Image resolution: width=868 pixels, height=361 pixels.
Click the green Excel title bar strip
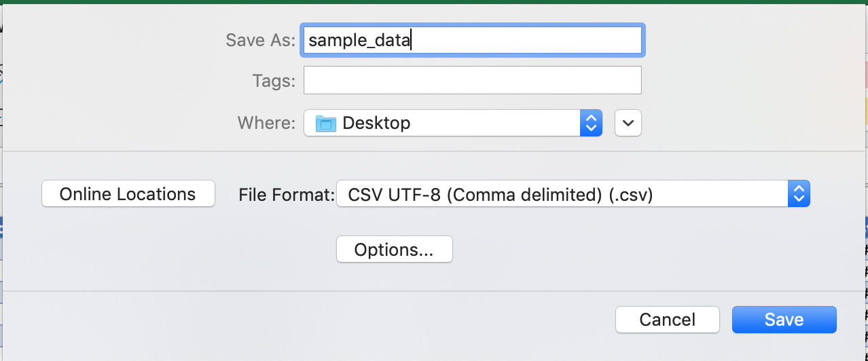(434, 2)
